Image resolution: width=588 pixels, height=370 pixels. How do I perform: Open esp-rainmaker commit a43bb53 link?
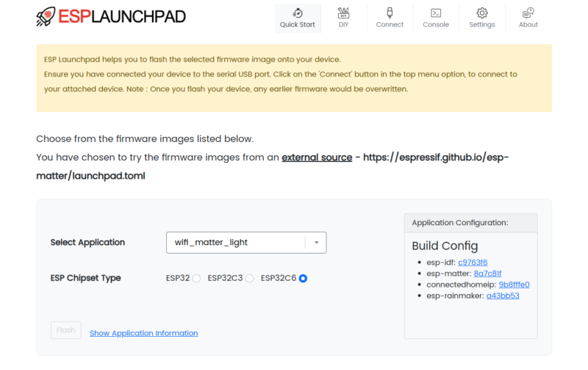pyautogui.click(x=503, y=296)
